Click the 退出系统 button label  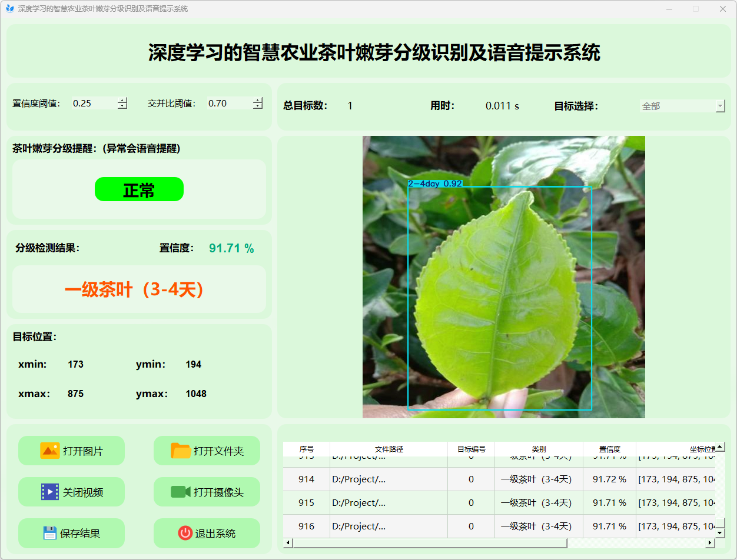click(x=215, y=534)
